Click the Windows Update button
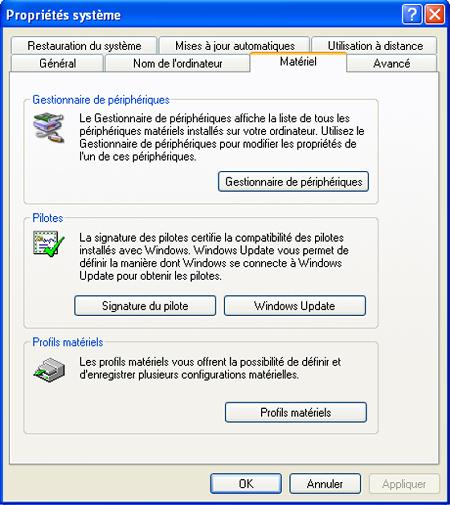The height and width of the screenshot is (505, 450). (x=295, y=306)
